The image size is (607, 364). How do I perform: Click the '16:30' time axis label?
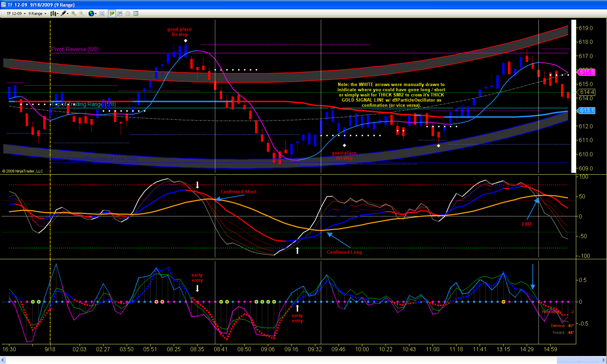(x=9, y=349)
